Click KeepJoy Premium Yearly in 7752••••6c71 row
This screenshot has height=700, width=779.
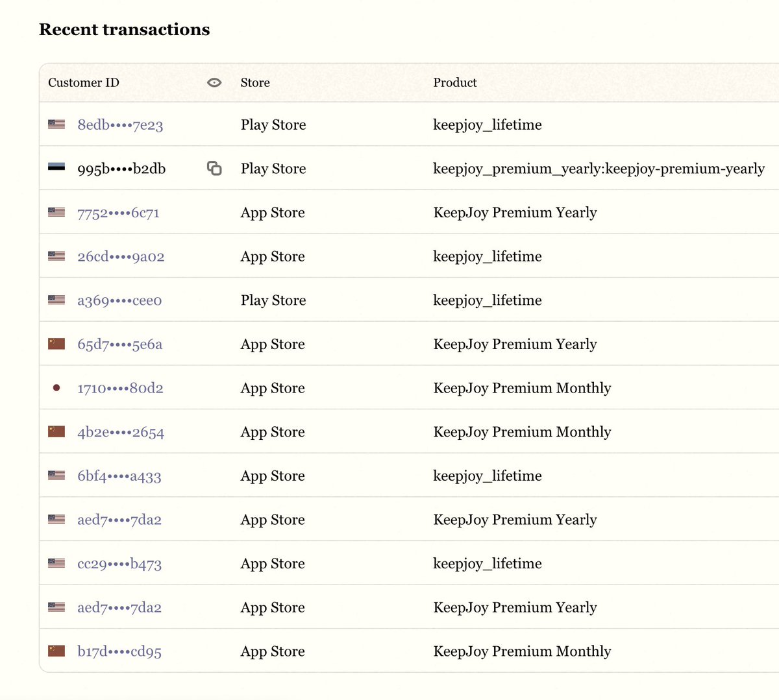[515, 213]
